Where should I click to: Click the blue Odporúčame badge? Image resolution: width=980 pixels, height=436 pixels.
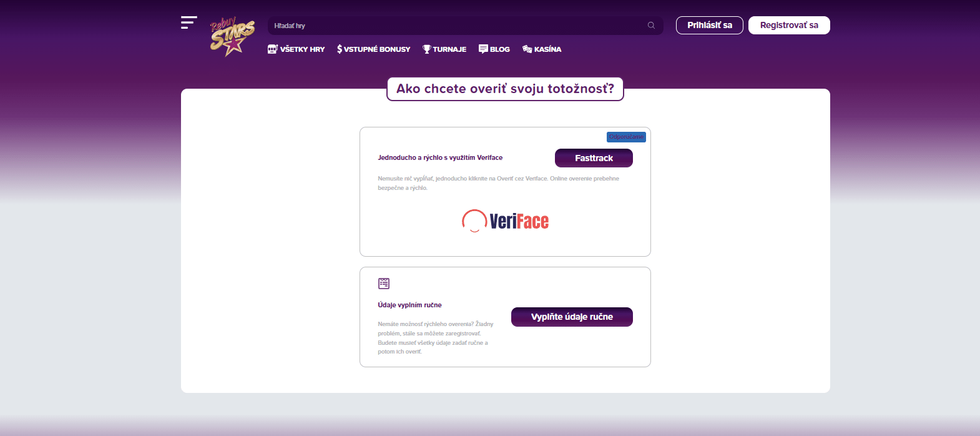(626, 137)
